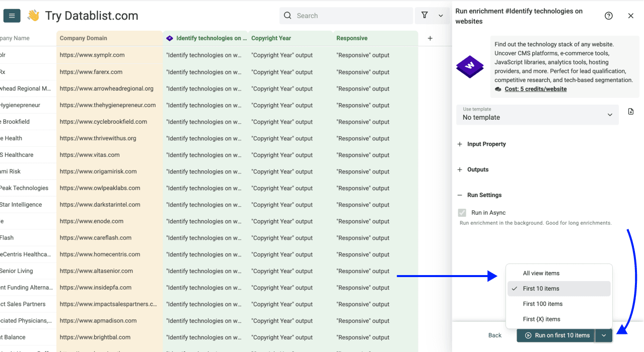The height and width of the screenshot is (352, 644).
Task: Toggle the Run in Async checkbox
Action: [462, 212]
